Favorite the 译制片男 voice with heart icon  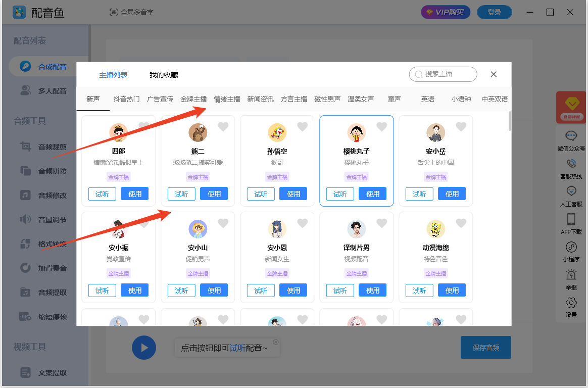click(382, 223)
